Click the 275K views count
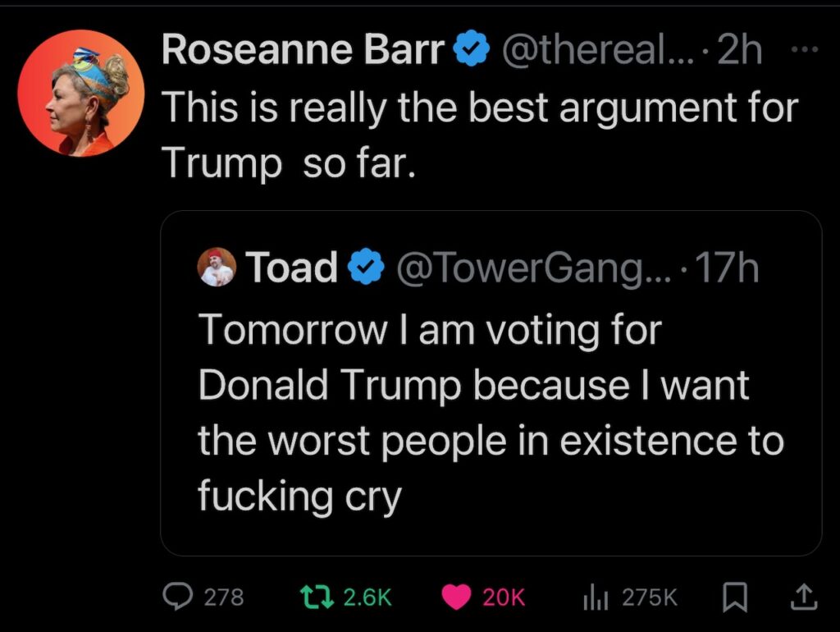 (x=650, y=598)
